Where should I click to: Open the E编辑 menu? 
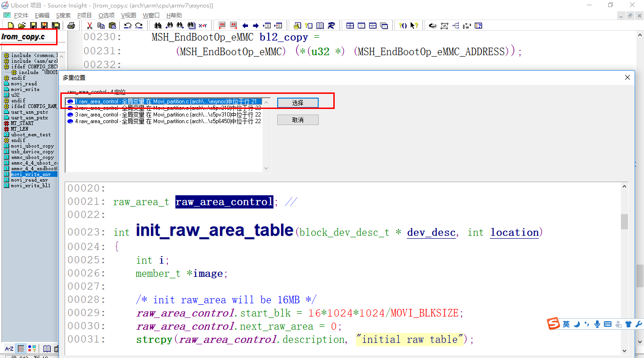(42, 16)
